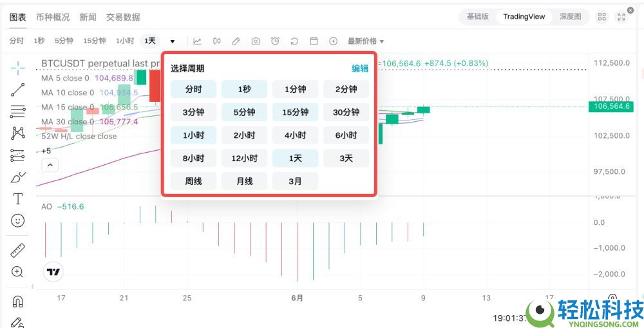The height and width of the screenshot is (328, 644).
Task: Select the 周线 weekly period
Action: point(193,181)
